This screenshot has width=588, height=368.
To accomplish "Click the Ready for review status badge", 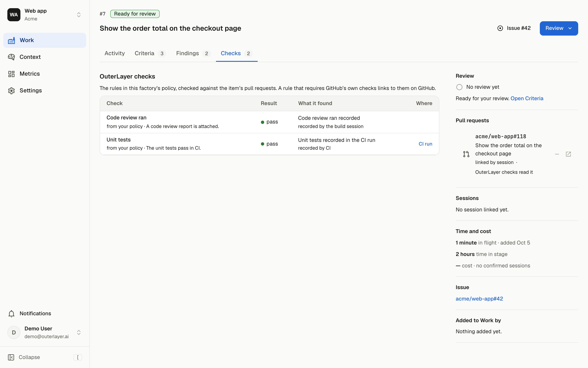I will coord(135,14).
